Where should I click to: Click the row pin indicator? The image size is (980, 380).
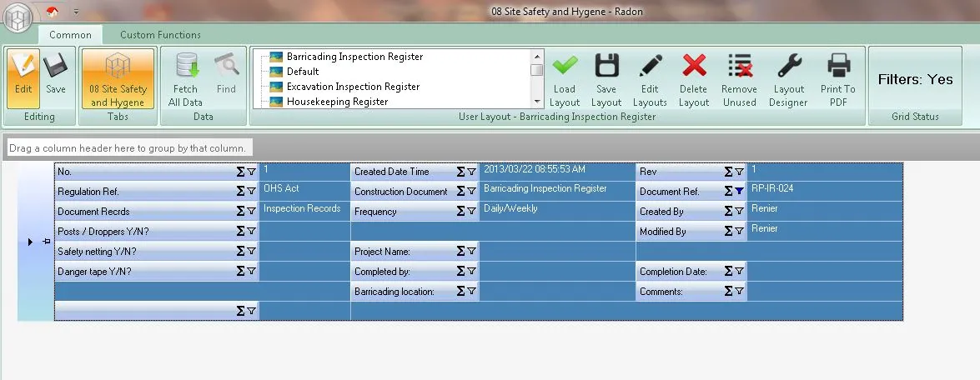(x=46, y=241)
